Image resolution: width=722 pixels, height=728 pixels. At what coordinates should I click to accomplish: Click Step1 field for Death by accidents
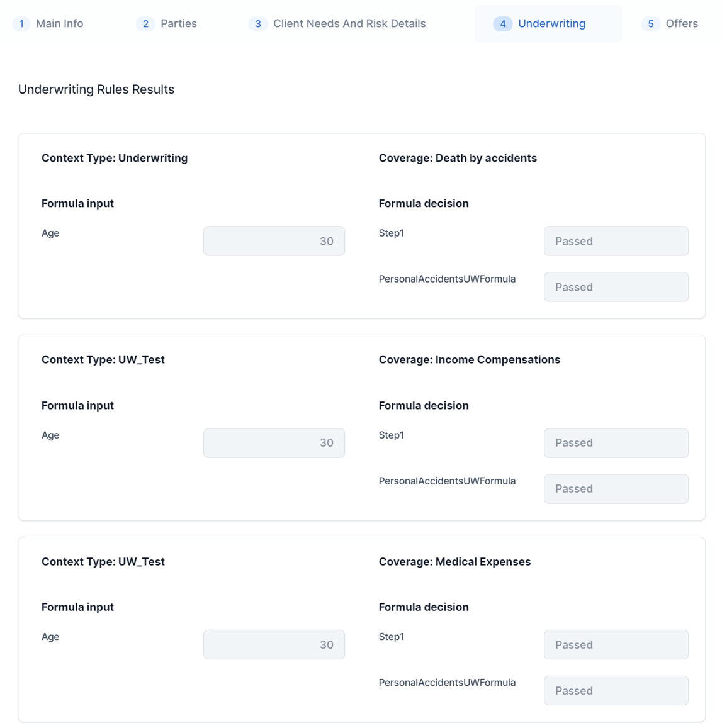click(616, 241)
